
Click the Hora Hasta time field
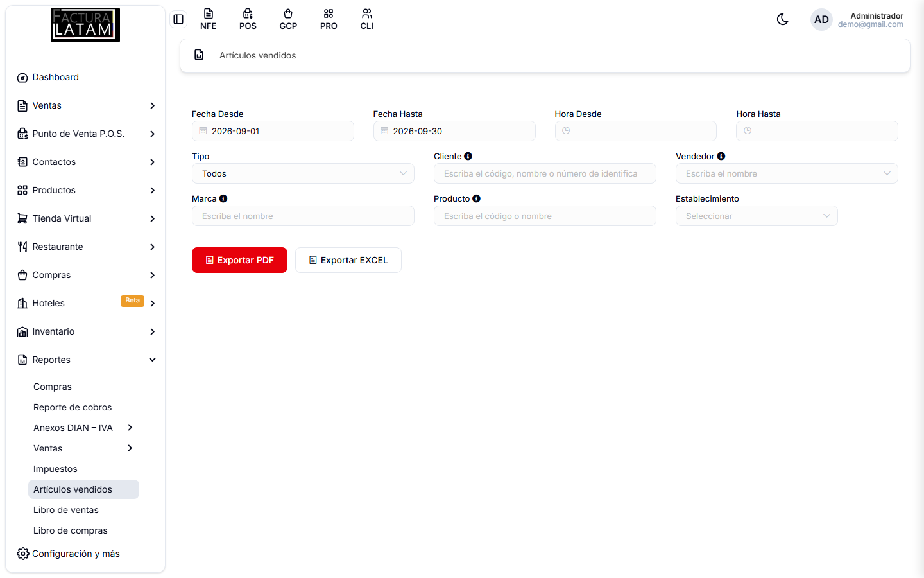[x=817, y=131]
